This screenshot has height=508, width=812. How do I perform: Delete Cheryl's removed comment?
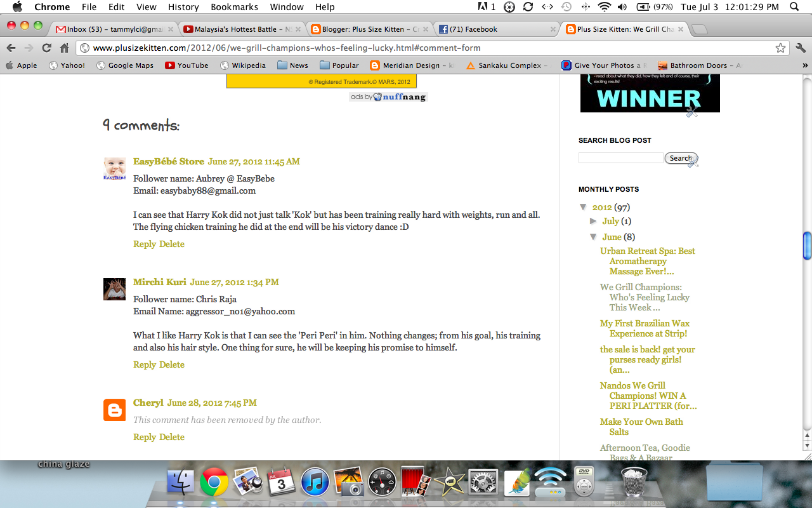click(x=172, y=437)
